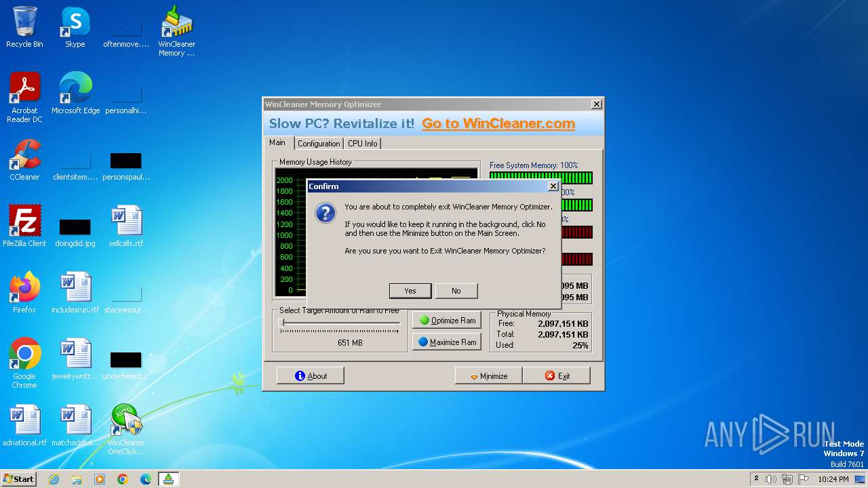Switch to the CPU Info tab
Viewport: 868px width, 488px height.
click(x=363, y=144)
